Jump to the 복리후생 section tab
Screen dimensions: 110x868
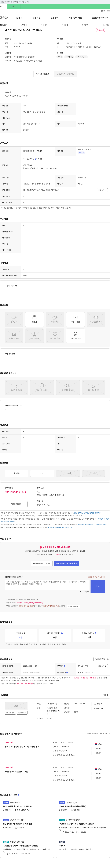(64, 25)
